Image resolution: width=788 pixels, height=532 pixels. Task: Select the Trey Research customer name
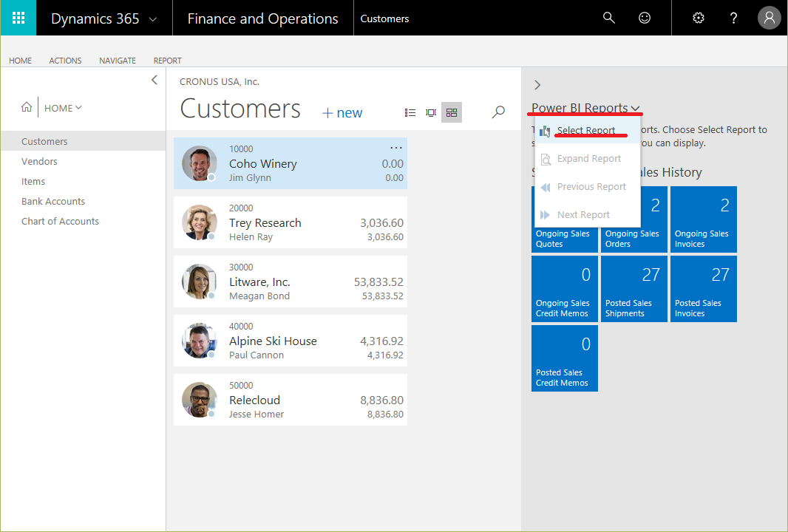(x=265, y=223)
